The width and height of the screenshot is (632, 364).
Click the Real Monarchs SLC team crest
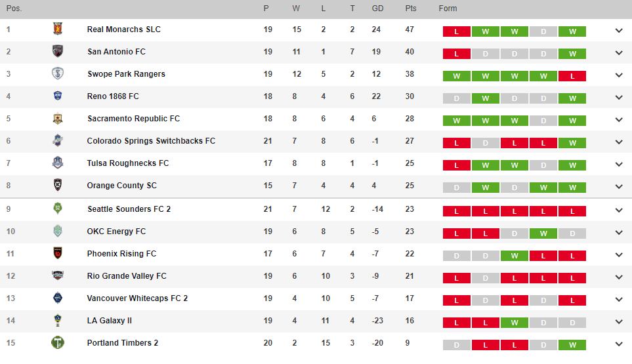58,29
